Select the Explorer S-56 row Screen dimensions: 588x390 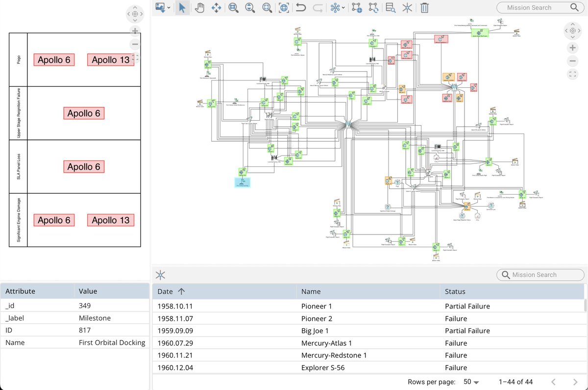point(368,367)
